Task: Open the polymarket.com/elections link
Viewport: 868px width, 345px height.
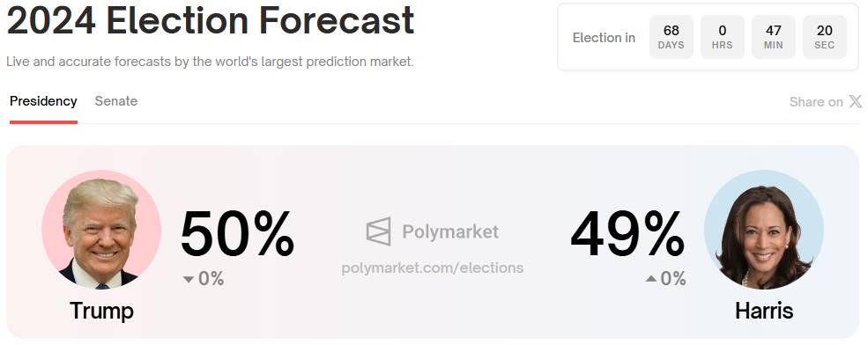Action: point(433,268)
